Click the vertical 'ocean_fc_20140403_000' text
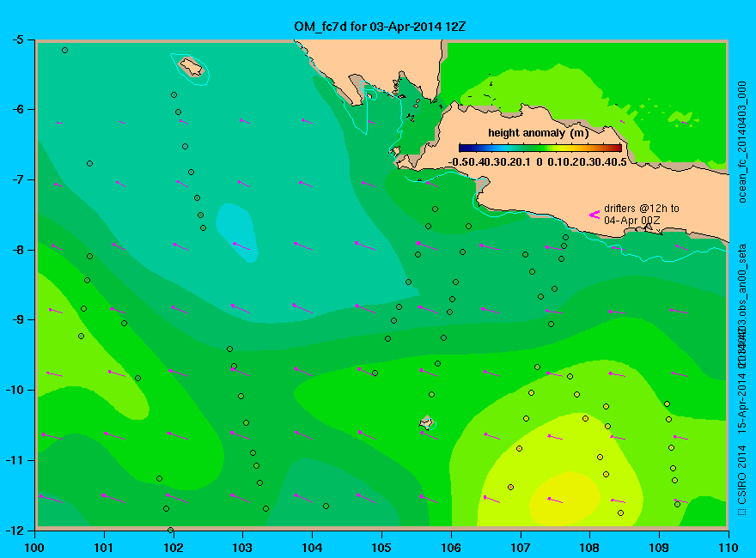Viewport: 756px width, 558px height. tap(742, 143)
